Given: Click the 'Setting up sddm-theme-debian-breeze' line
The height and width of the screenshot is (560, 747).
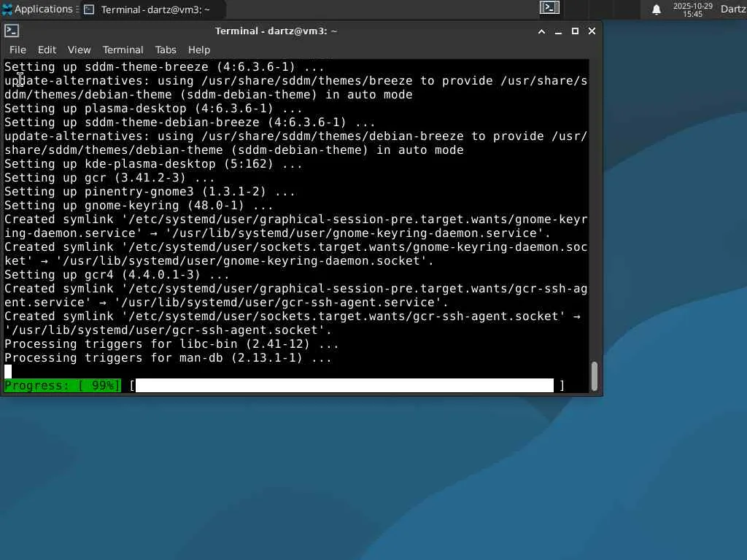Looking at the screenshot, I should [190, 122].
